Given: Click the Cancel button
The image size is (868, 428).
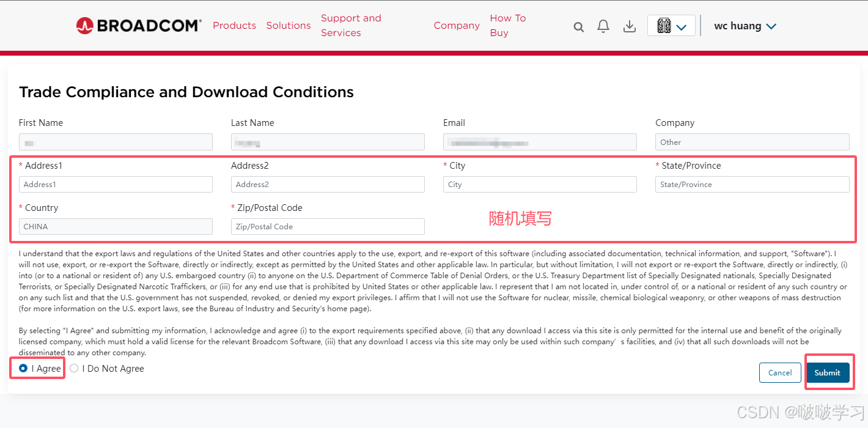Looking at the screenshot, I should point(780,373).
